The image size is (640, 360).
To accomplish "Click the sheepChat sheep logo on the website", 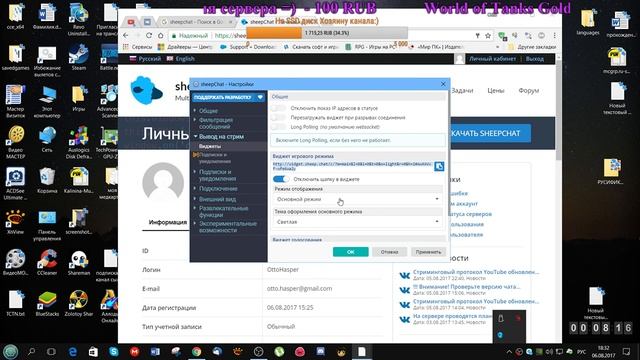I will [147, 90].
